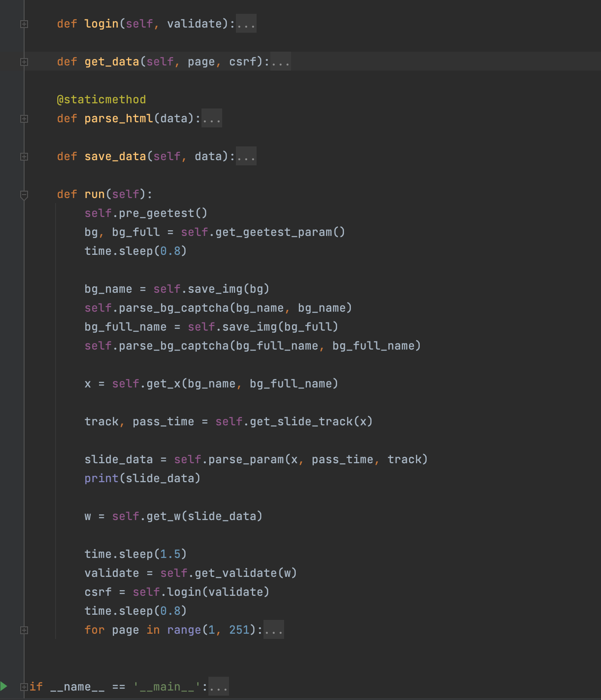Click bg_full_name in the save_img(bg_full) assignment
Screen dimensions: 601x700
click(126, 327)
